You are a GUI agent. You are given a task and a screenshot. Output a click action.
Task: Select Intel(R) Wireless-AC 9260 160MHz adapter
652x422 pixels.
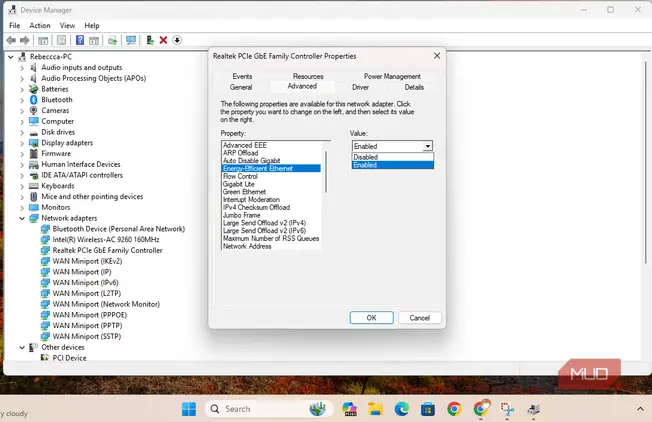click(106, 239)
